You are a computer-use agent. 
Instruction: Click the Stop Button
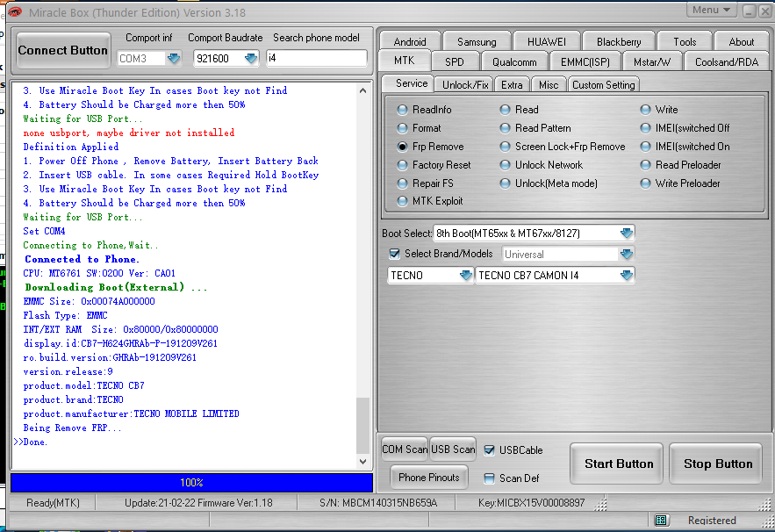pyautogui.click(x=715, y=464)
